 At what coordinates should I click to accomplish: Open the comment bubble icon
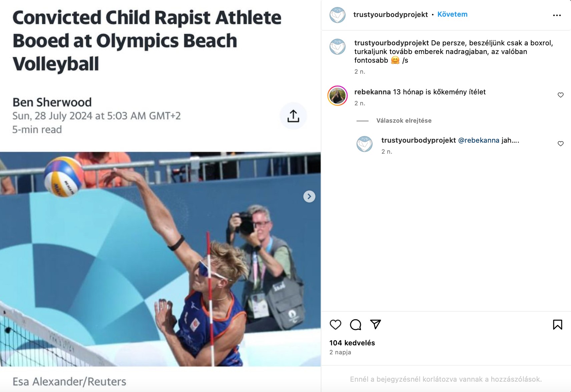(x=356, y=325)
